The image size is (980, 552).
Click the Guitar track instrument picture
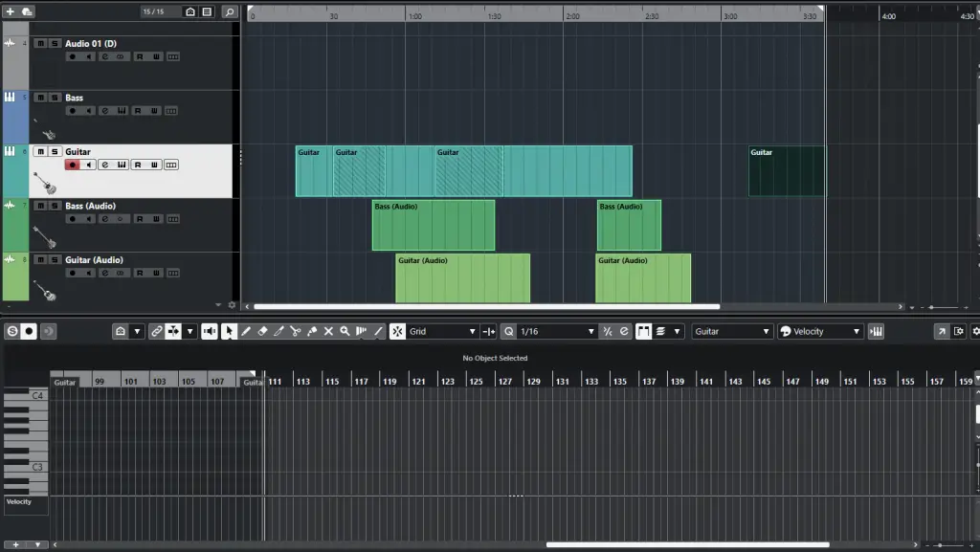[44, 183]
